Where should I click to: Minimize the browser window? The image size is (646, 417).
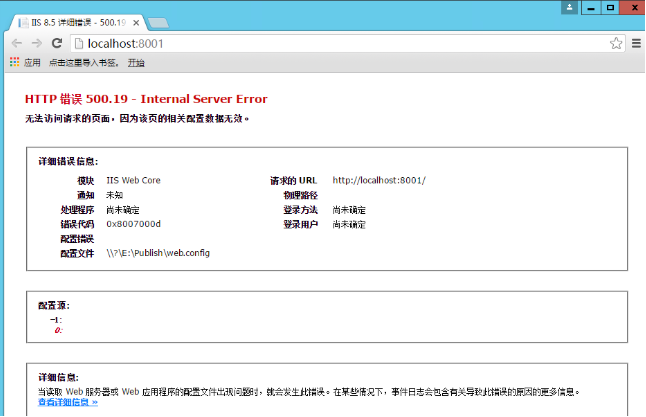[x=591, y=7]
